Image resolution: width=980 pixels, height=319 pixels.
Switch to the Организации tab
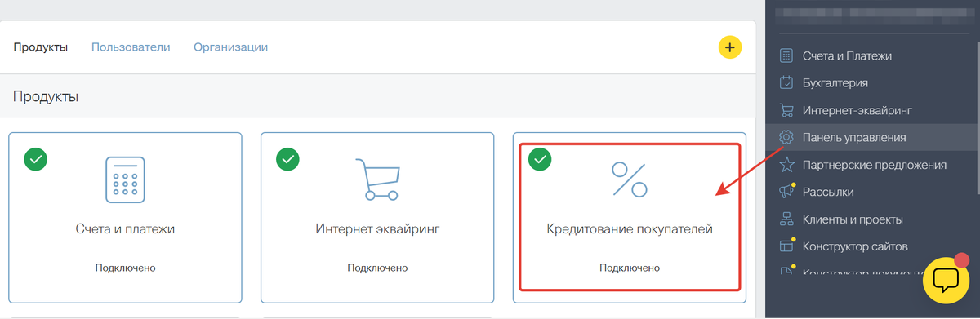[230, 47]
